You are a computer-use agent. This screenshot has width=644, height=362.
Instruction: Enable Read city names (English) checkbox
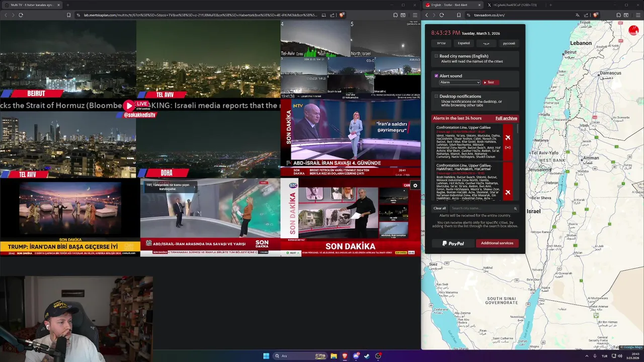436,56
